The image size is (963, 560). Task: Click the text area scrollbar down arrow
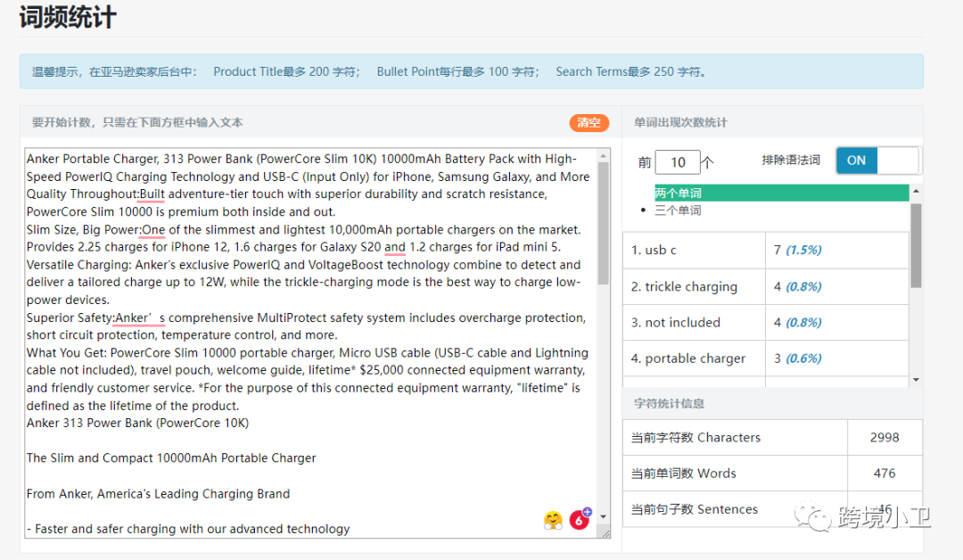603,517
